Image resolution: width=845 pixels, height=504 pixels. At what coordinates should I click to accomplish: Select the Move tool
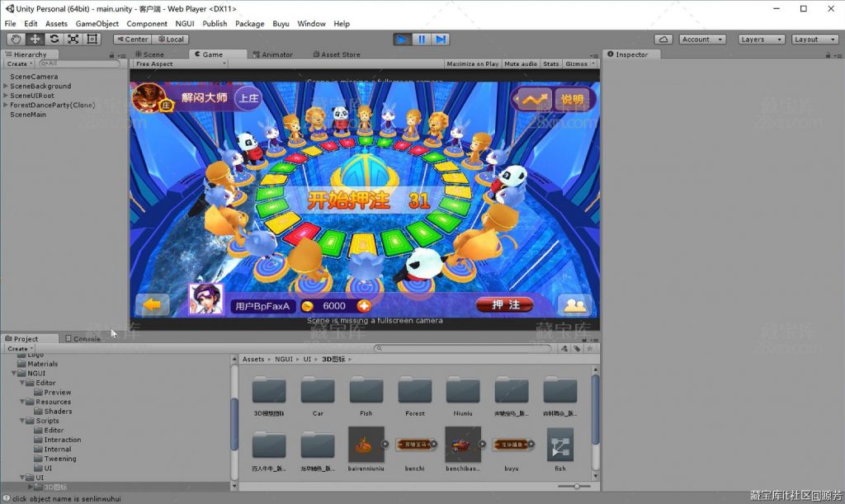tap(33, 39)
